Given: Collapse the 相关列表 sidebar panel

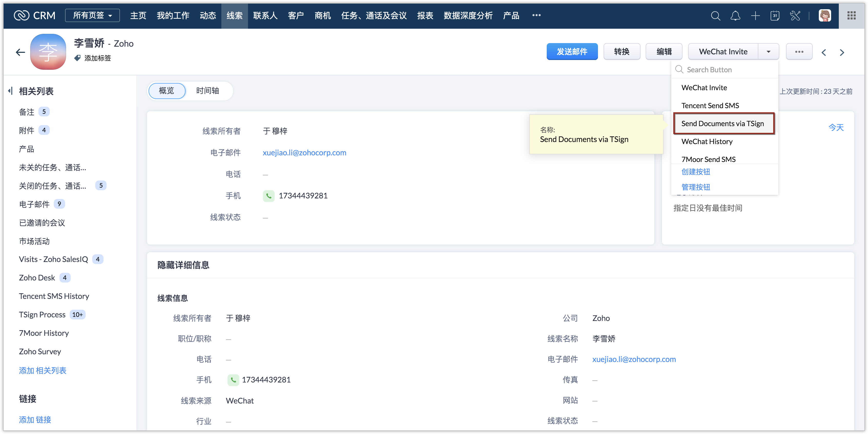Looking at the screenshot, I should (x=11, y=91).
